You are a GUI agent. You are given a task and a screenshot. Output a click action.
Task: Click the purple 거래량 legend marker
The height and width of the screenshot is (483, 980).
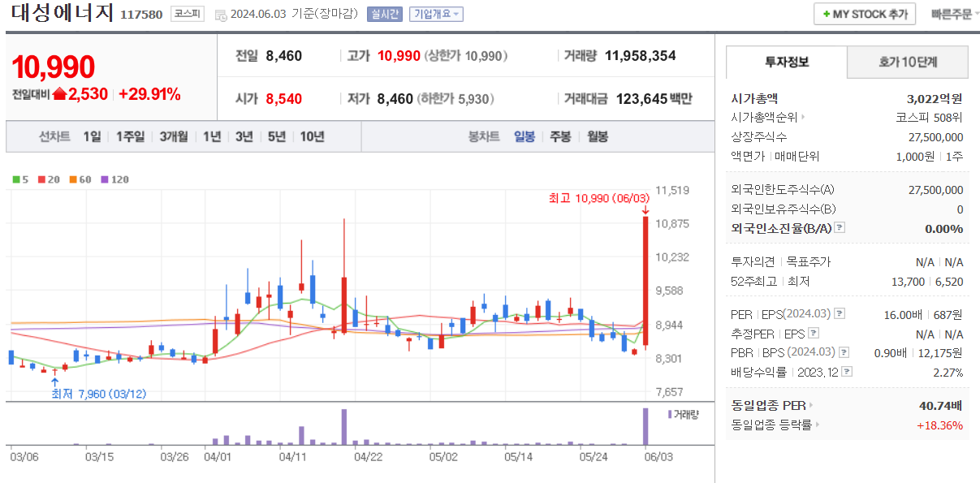[670, 414]
